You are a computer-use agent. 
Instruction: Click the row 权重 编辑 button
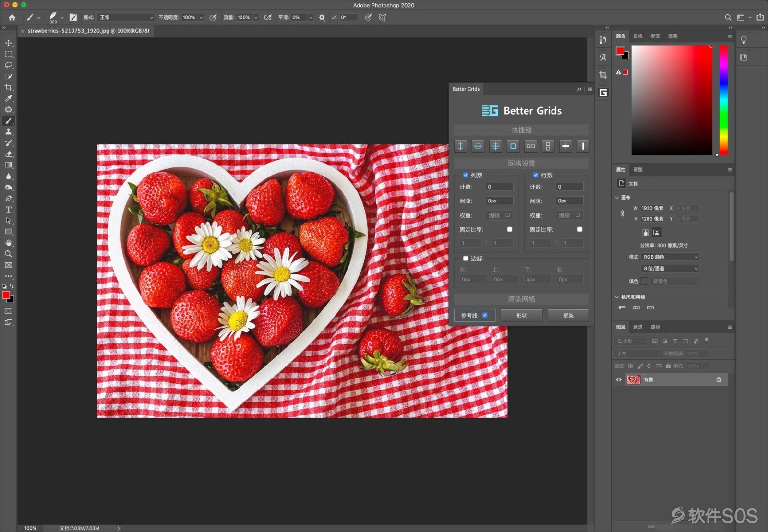pos(570,215)
